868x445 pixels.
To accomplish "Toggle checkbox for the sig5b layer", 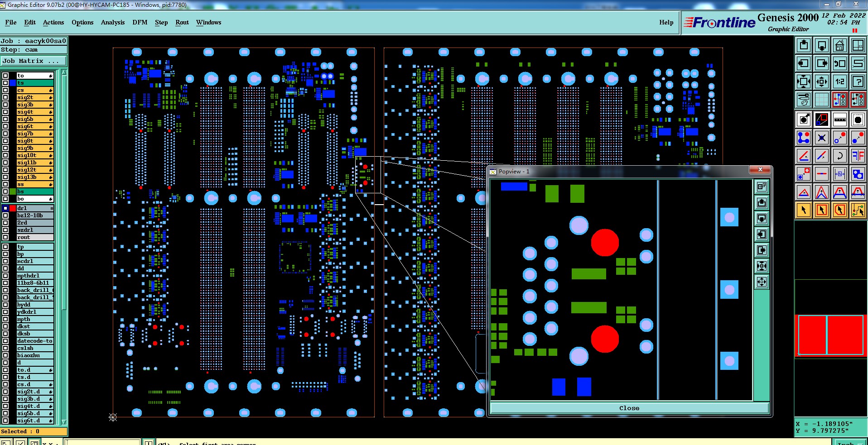I will (x=5, y=119).
